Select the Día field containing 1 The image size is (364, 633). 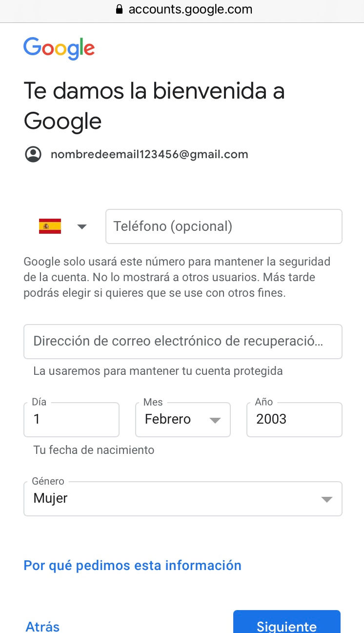(x=71, y=419)
